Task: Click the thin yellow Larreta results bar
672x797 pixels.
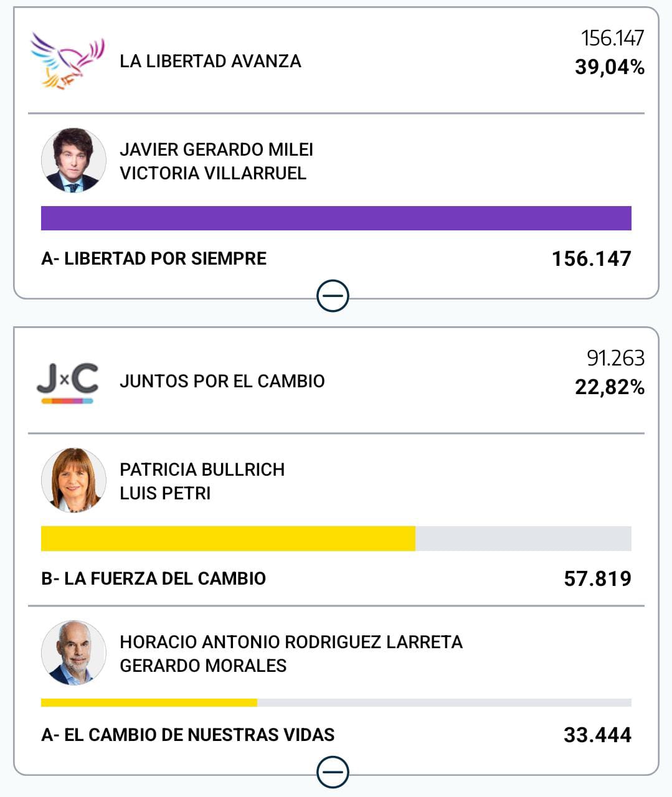Action: click(149, 703)
